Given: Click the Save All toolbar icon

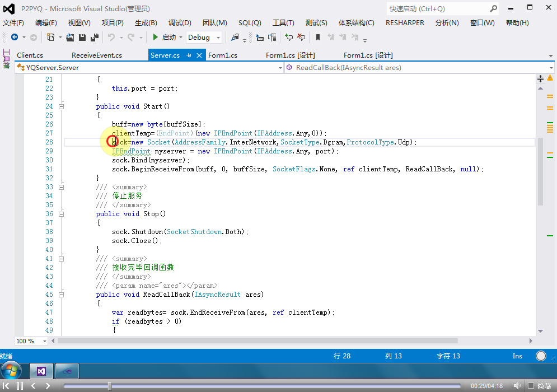Looking at the screenshot, I should [94, 38].
